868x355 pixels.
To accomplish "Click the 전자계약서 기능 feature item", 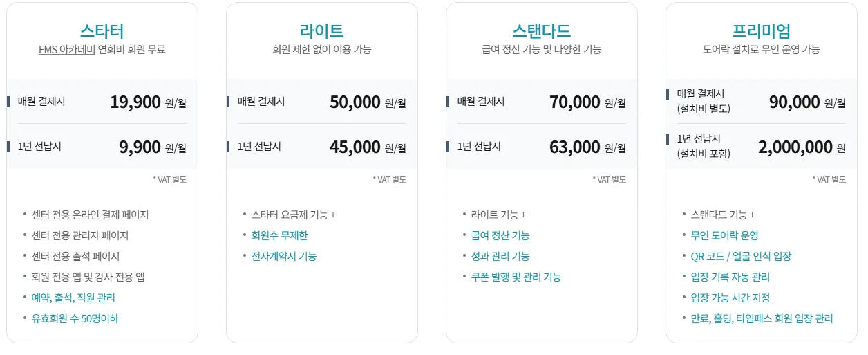I will (x=285, y=256).
